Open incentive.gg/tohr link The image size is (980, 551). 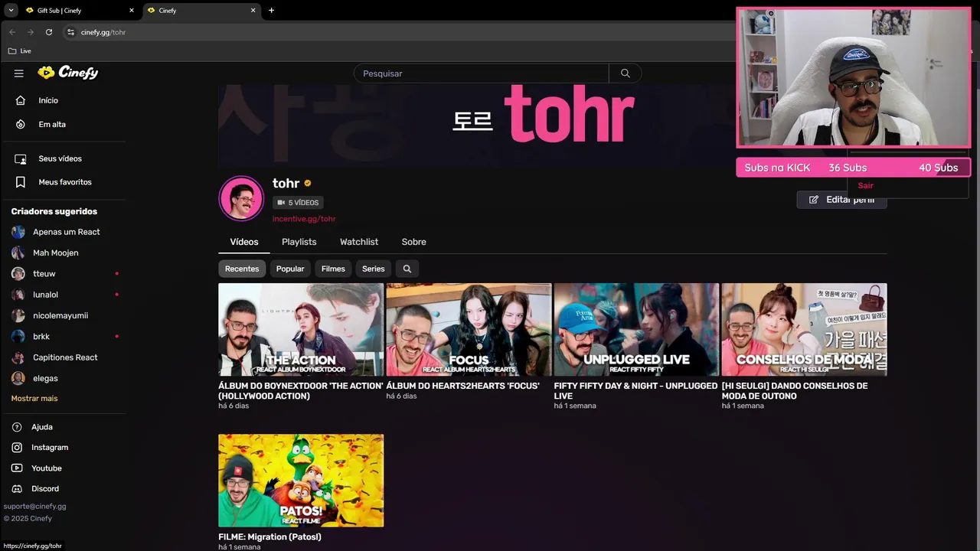tap(304, 219)
